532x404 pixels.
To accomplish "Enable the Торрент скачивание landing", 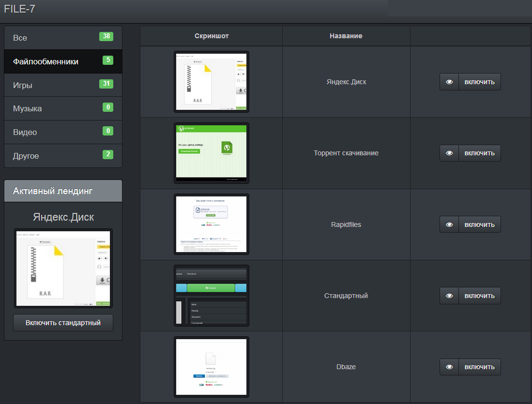I will tap(479, 153).
